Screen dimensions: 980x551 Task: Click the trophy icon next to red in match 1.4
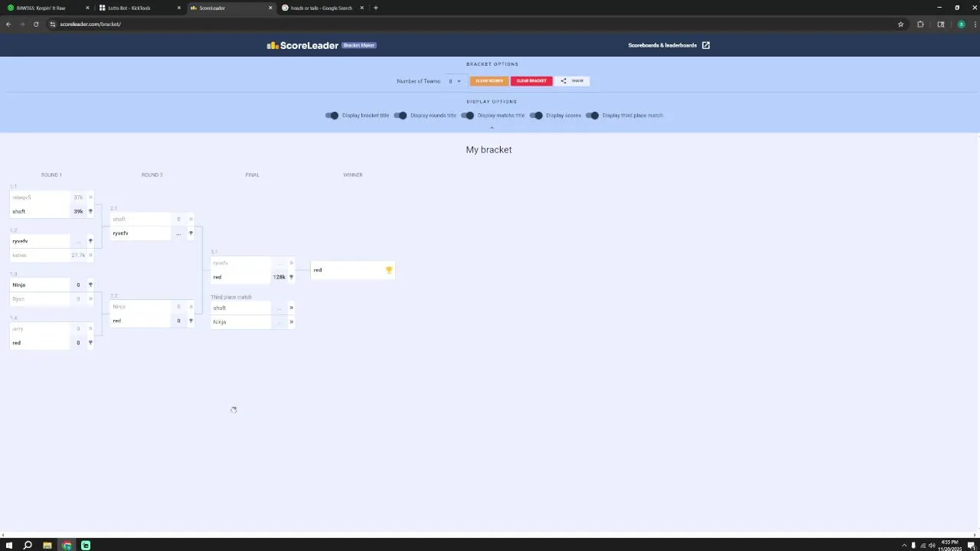click(x=90, y=343)
